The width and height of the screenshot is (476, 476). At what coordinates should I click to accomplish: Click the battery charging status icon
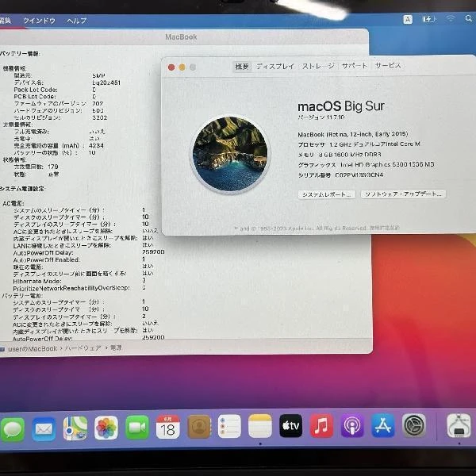pos(429,19)
